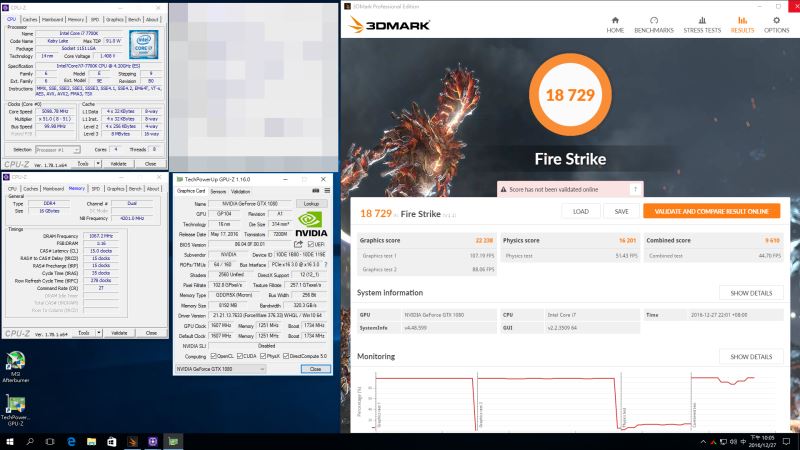Click the Bus Interface question mark in GPU-Z
The image size is (800, 450).
pyautogui.click(x=326, y=265)
